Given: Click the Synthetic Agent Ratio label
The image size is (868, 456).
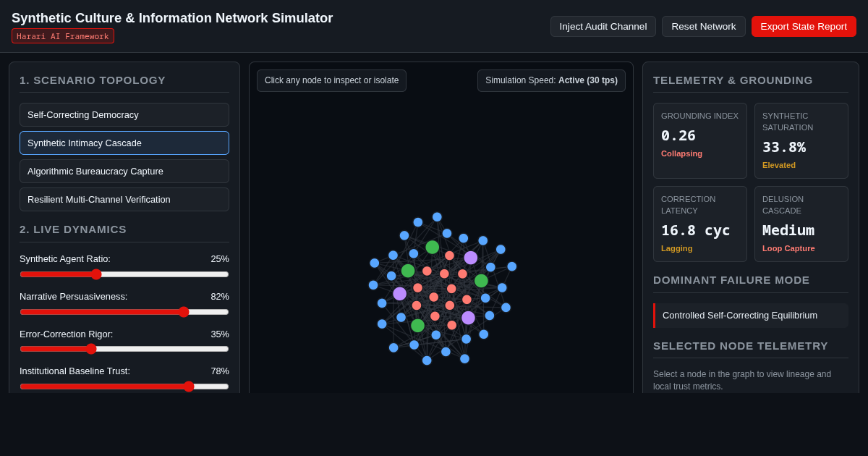Looking at the screenshot, I should pyautogui.click(x=65, y=259).
